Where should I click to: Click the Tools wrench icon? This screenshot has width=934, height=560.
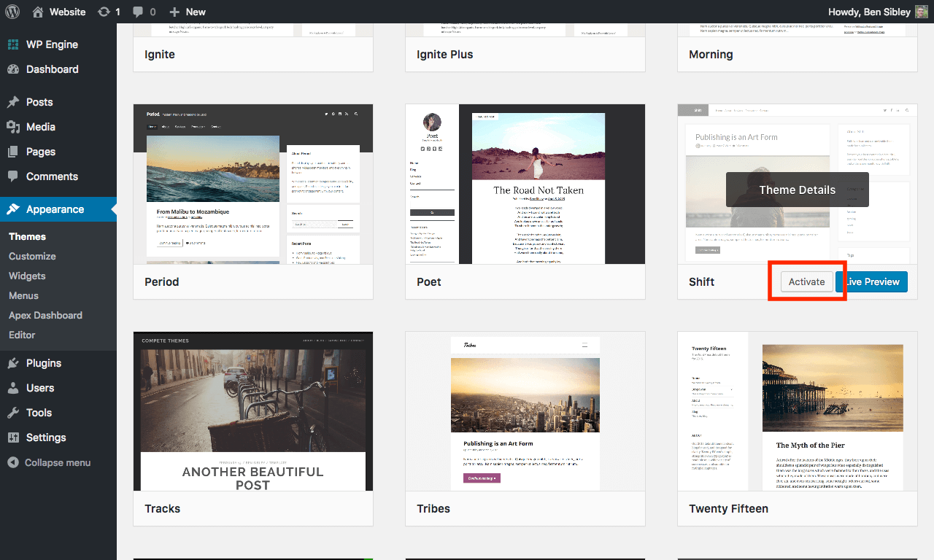click(x=13, y=413)
